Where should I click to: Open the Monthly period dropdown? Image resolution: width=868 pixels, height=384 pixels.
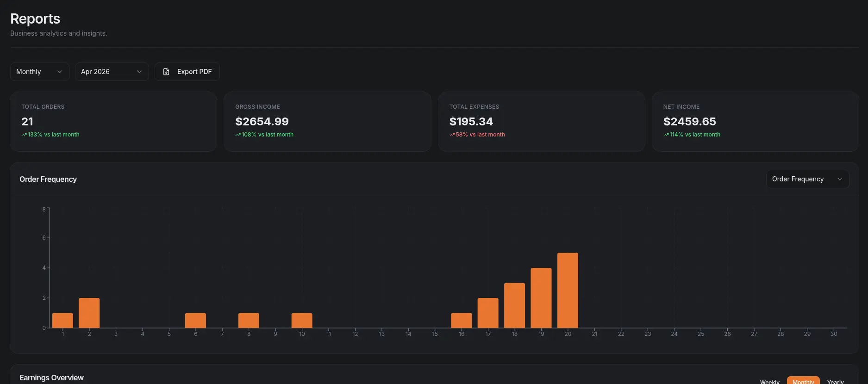pyautogui.click(x=40, y=72)
